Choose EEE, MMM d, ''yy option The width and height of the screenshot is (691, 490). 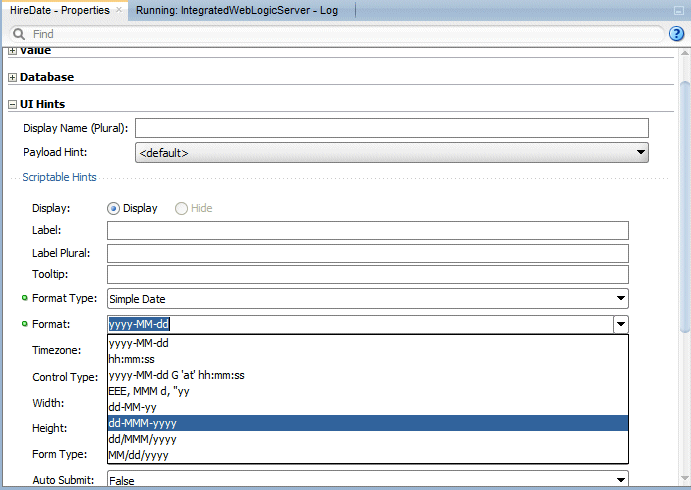[368, 391]
